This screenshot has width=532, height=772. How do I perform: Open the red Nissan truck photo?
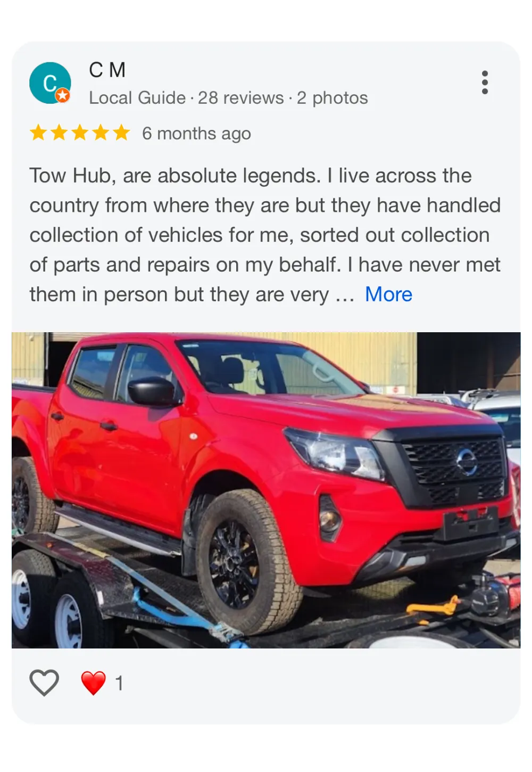coord(266,490)
